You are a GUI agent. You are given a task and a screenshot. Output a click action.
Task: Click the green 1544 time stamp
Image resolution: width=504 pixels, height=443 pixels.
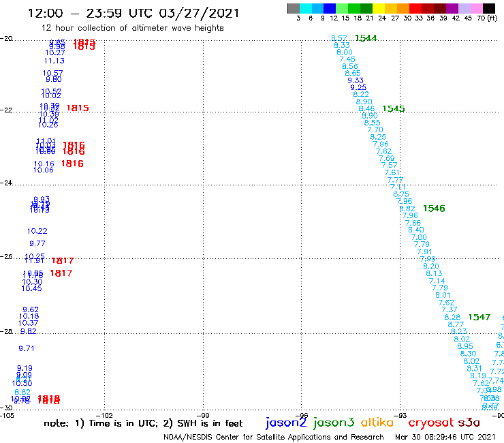pos(366,38)
